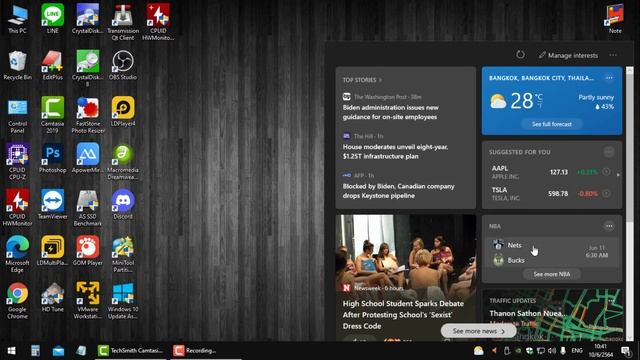Launch Photoshop from the desktop

[x=53, y=158]
